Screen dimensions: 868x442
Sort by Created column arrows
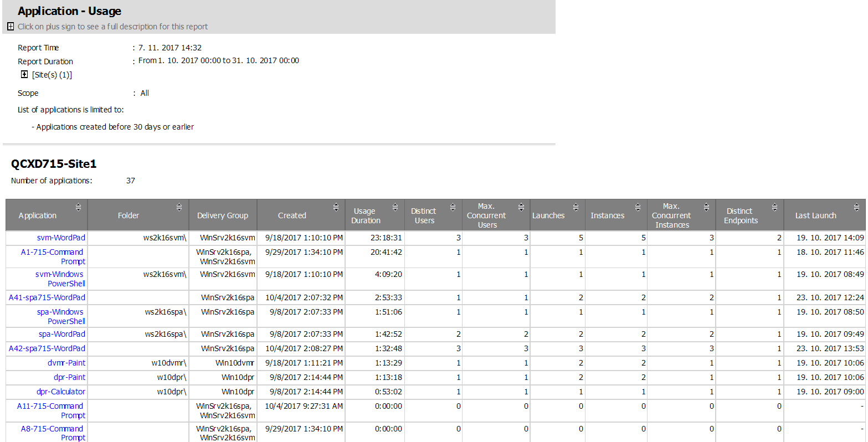click(x=336, y=207)
